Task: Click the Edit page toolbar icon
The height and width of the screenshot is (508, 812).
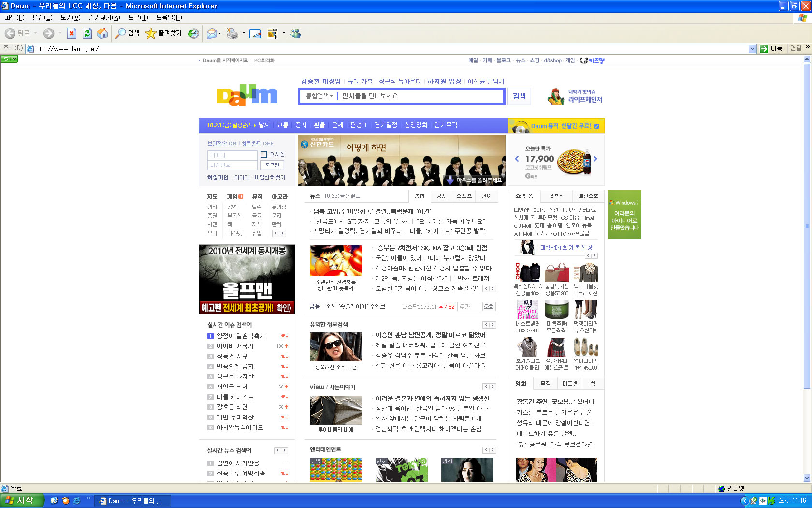Action: point(255,33)
